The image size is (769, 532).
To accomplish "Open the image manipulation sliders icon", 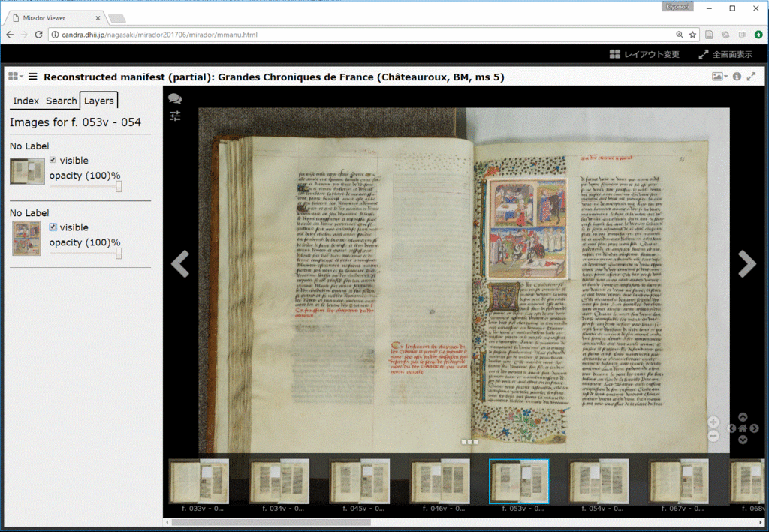I will [x=175, y=116].
